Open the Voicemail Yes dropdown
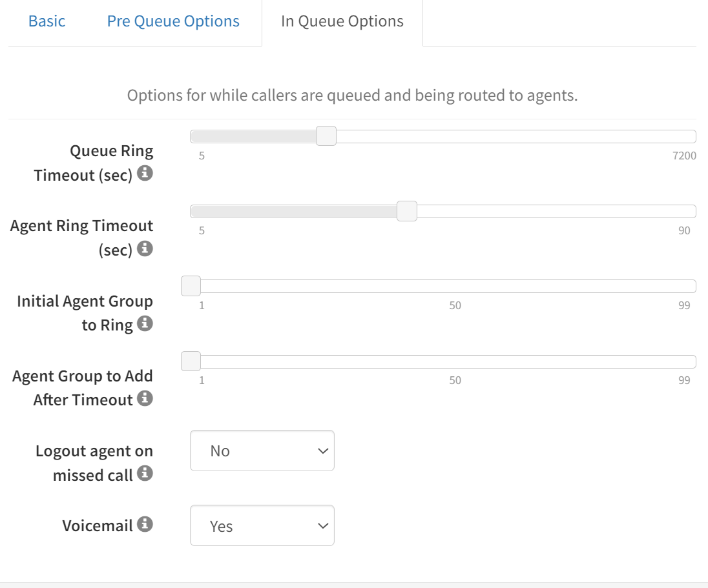The height and width of the screenshot is (588, 708). coord(262,526)
